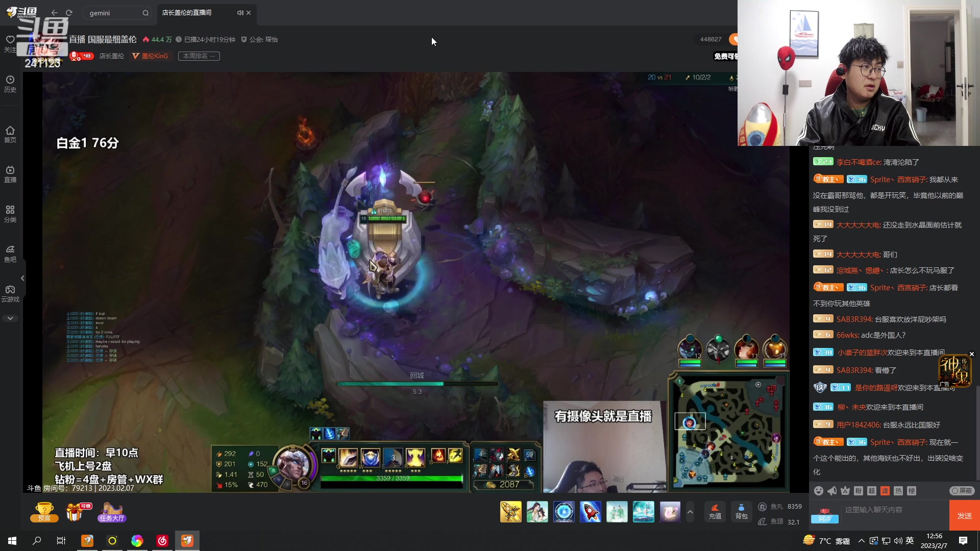Close the 店长盖伦的直播间 tab
980x551 pixels.
249,13
